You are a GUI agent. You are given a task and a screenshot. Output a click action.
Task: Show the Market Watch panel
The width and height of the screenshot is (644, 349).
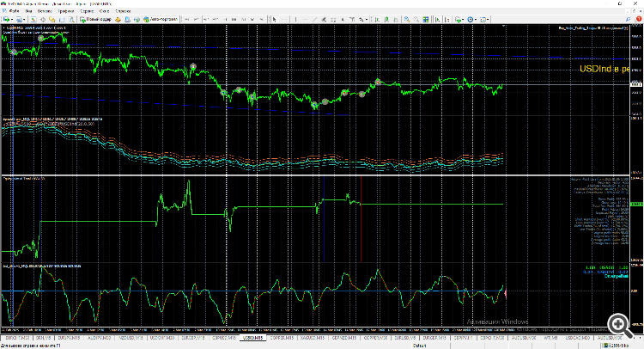(33, 19)
